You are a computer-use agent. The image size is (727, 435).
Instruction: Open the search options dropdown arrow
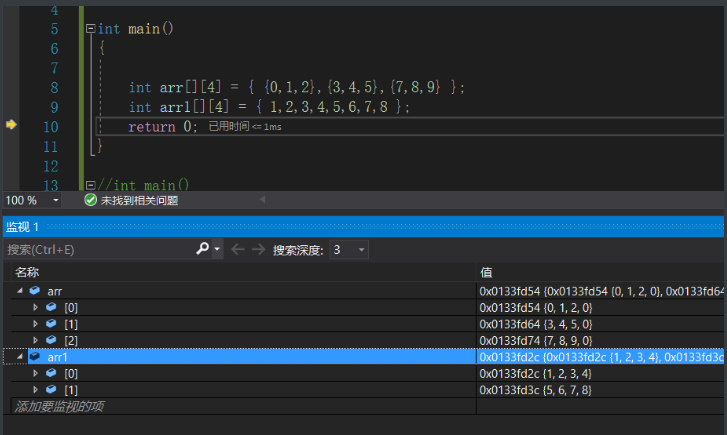tap(217, 249)
